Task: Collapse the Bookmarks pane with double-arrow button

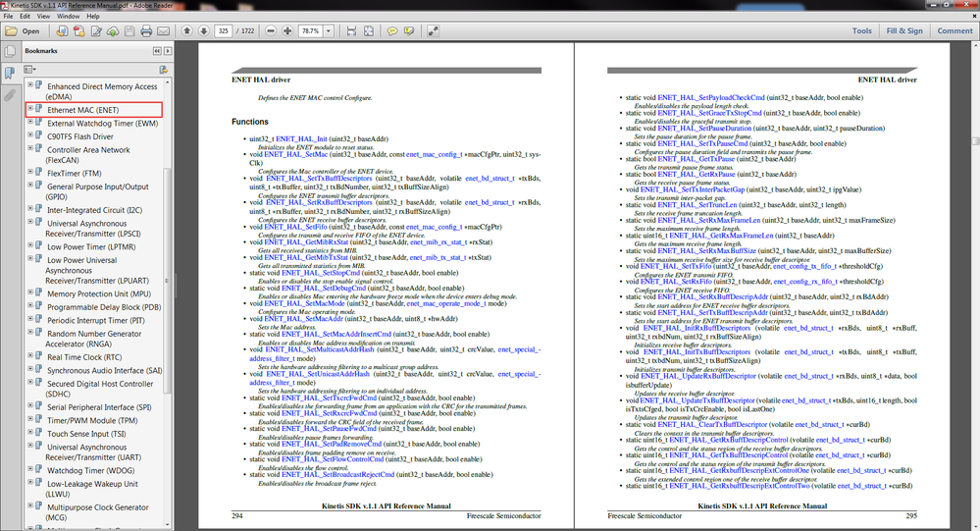Action: pos(157,51)
